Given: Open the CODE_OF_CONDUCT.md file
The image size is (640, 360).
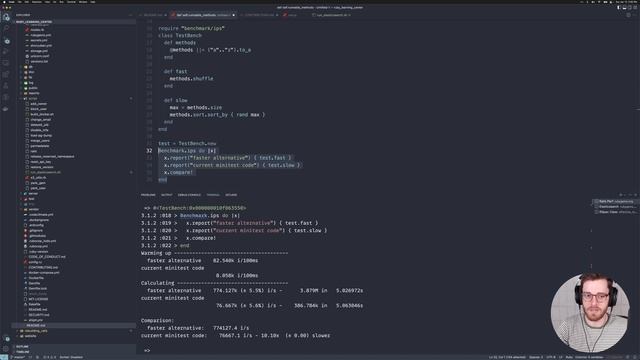Looking at the screenshot, I should [x=47, y=257].
